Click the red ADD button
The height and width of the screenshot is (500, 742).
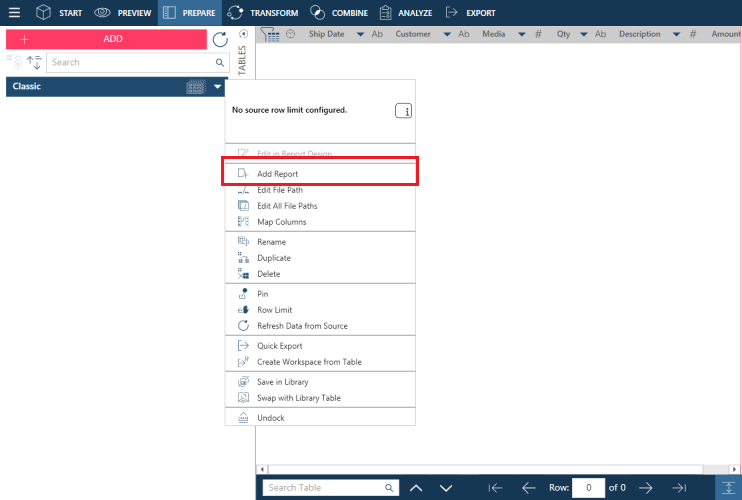106,39
